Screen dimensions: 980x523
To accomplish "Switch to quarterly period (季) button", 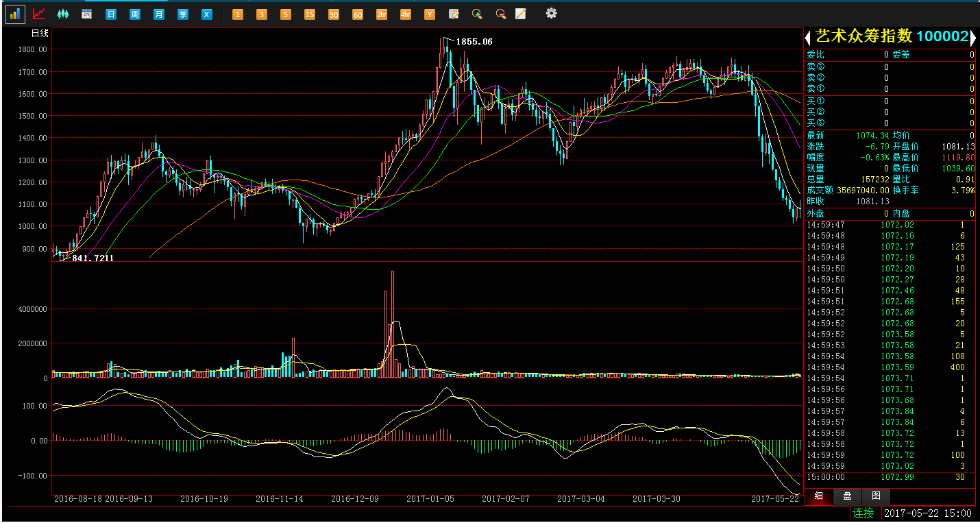I will tap(183, 14).
